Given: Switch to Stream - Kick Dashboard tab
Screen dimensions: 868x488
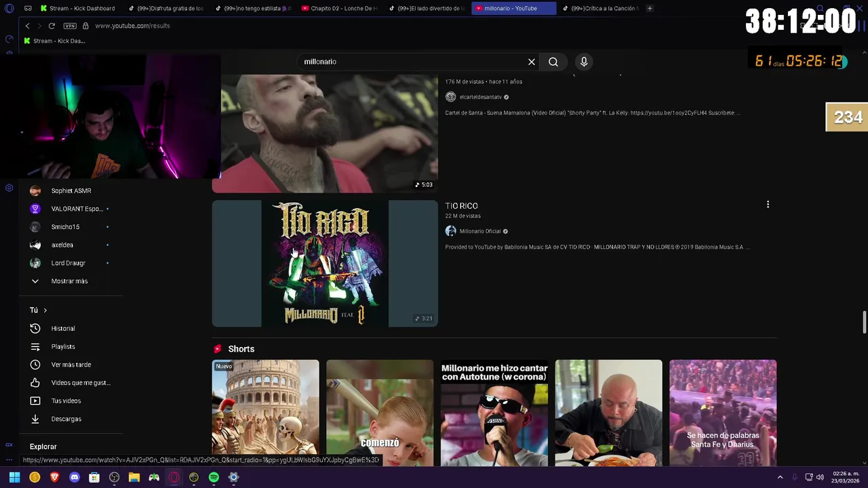Looking at the screenshot, I should (78, 8).
